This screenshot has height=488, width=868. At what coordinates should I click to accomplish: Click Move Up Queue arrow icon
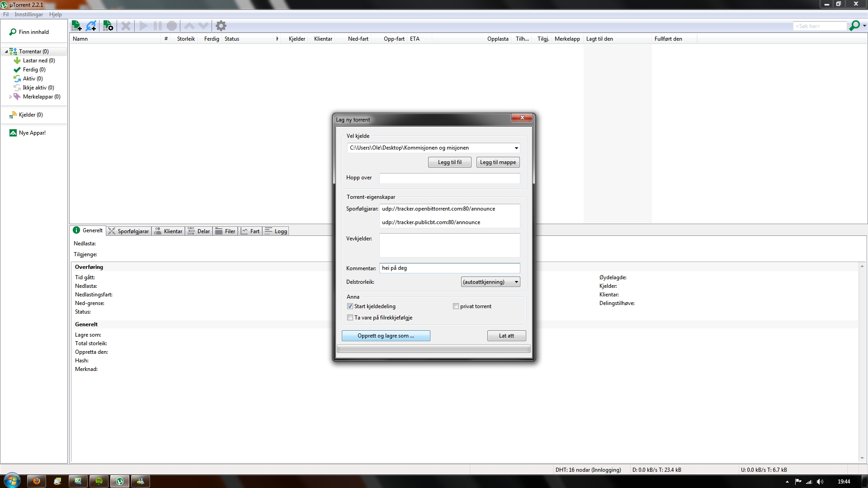pos(189,26)
